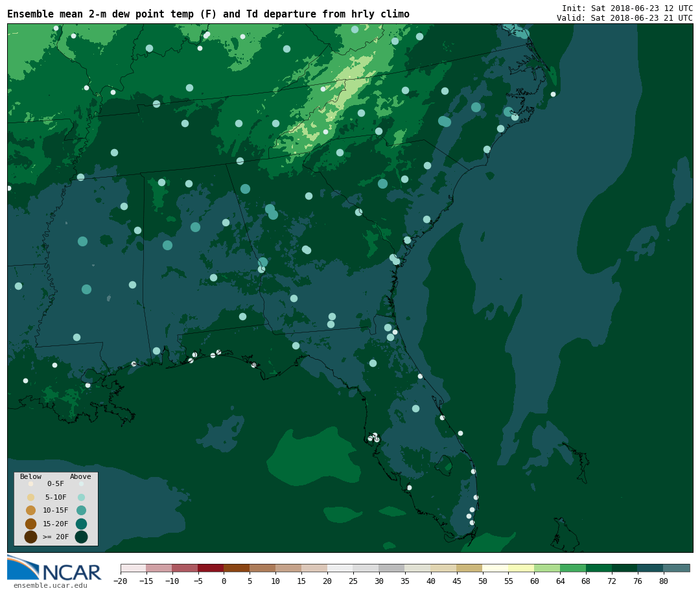Pick the colorbar swatch between 5 and 10
Screen dimensions: 700x593
click(262, 568)
